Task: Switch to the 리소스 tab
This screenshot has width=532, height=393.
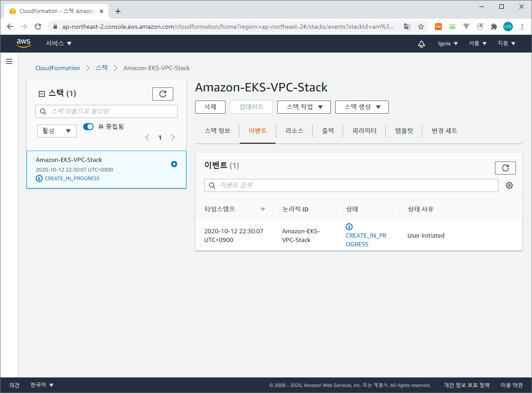Action: [x=294, y=131]
